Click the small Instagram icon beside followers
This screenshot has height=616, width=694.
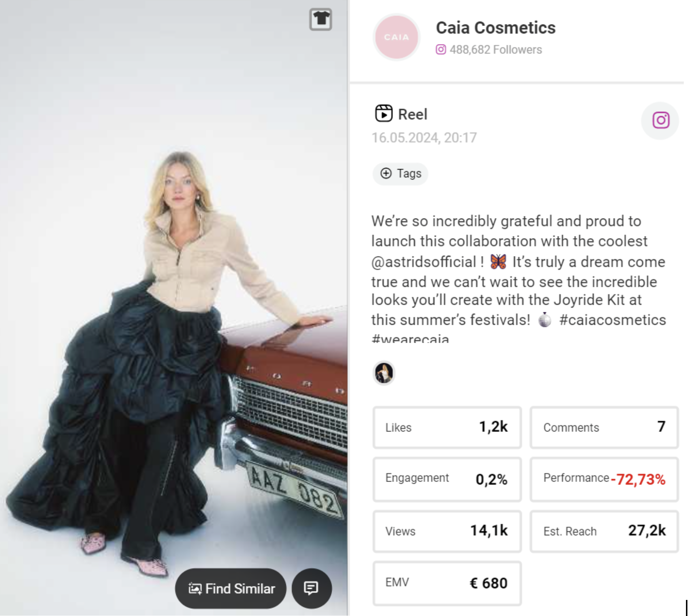tap(441, 49)
